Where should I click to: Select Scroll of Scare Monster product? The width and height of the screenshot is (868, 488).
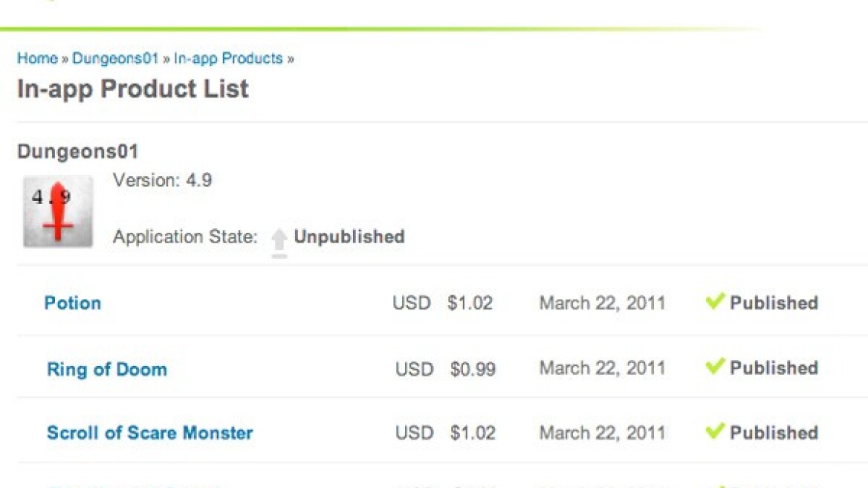coord(149,433)
